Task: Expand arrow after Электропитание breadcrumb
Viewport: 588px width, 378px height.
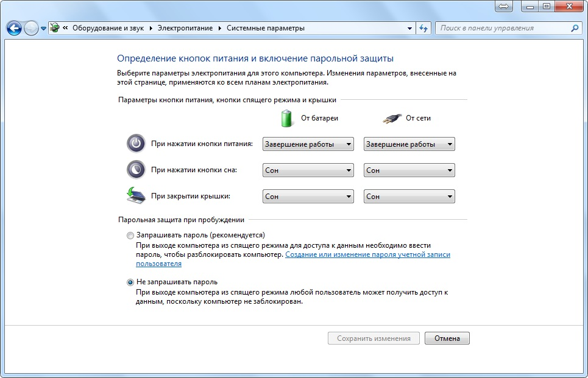Action: pos(220,28)
